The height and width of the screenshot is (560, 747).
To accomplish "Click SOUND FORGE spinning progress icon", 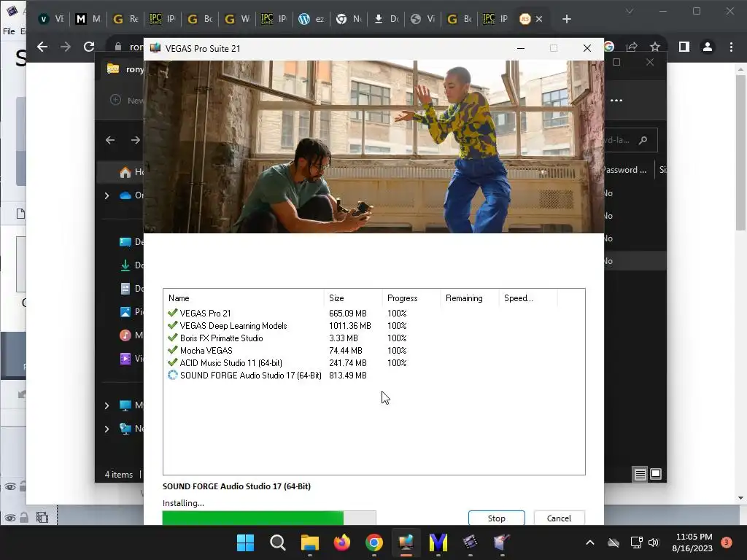I will coord(172,376).
